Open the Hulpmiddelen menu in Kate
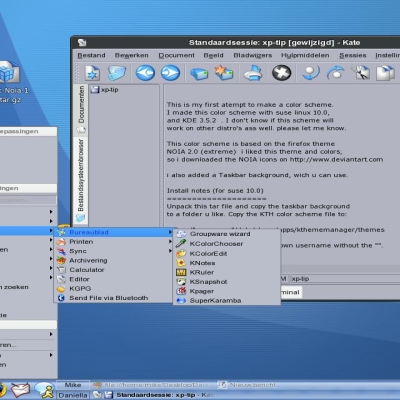 tap(305, 55)
